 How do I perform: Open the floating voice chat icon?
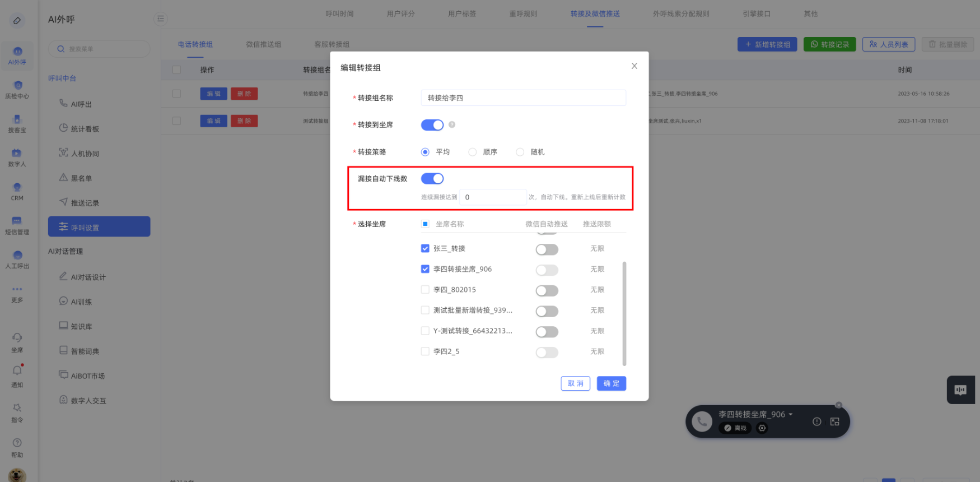(960, 390)
